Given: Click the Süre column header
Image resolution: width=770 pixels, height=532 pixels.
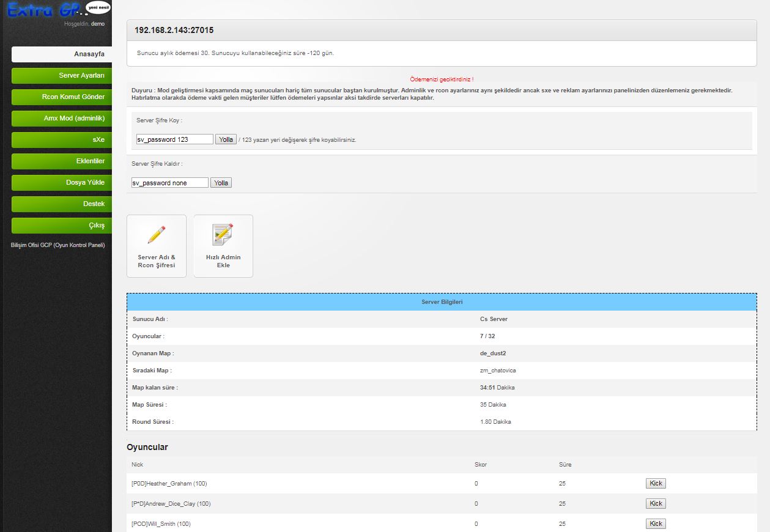Looking at the screenshot, I should 565,465.
